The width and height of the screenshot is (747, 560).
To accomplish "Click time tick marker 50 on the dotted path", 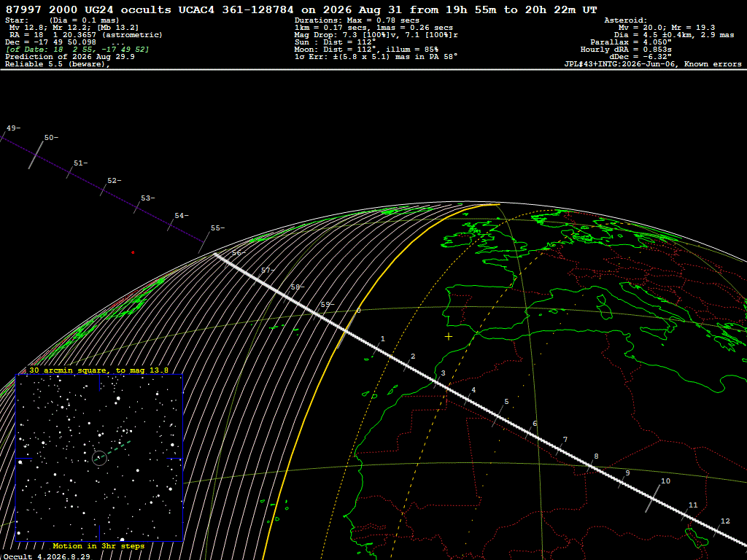I will (x=50, y=138).
